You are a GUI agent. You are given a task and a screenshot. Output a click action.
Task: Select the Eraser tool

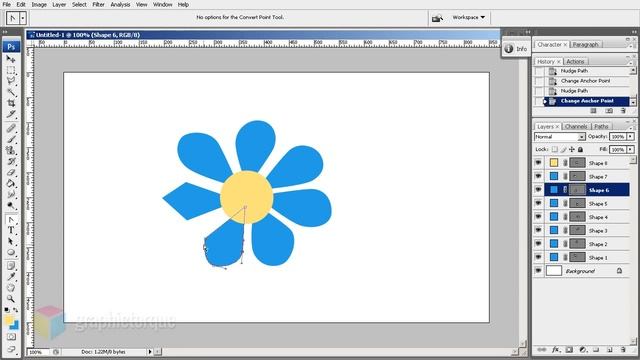(x=11, y=173)
